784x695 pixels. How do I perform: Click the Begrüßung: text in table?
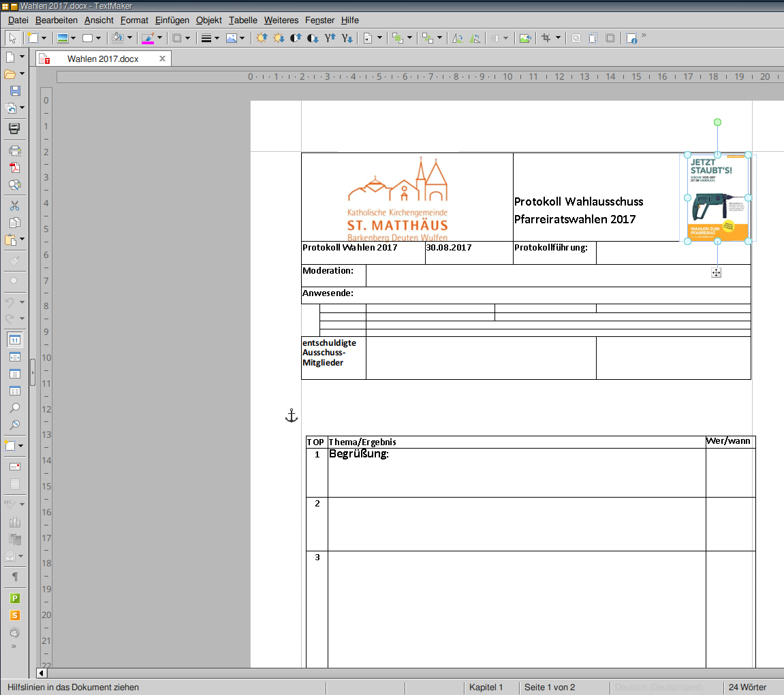point(358,453)
